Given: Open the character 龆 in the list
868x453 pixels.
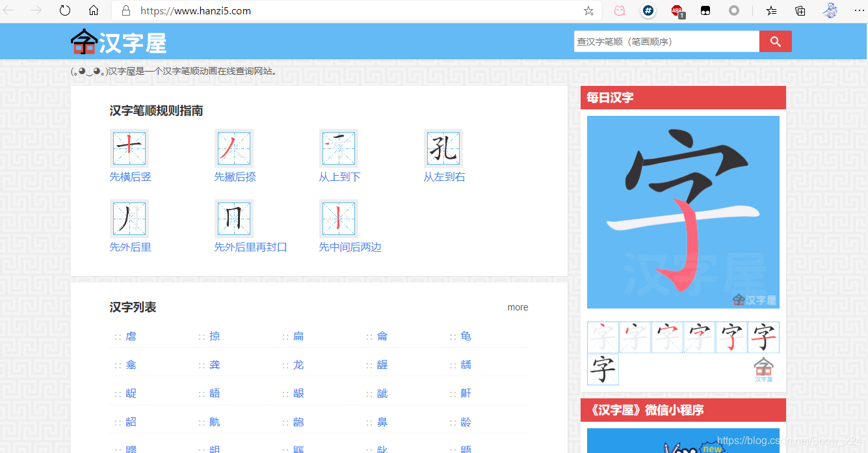Looking at the screenshot, I should click(131, 422).
